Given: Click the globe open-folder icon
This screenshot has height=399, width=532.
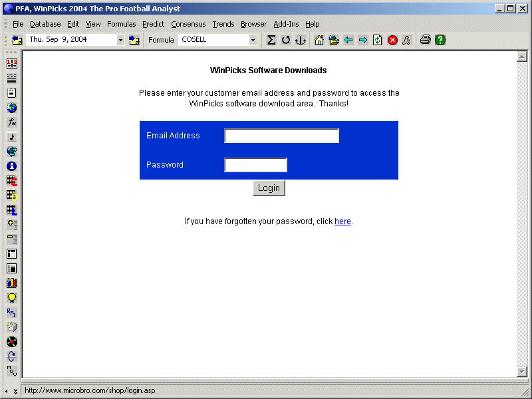Looking at the screenshot, I should (x=334, y=40).
